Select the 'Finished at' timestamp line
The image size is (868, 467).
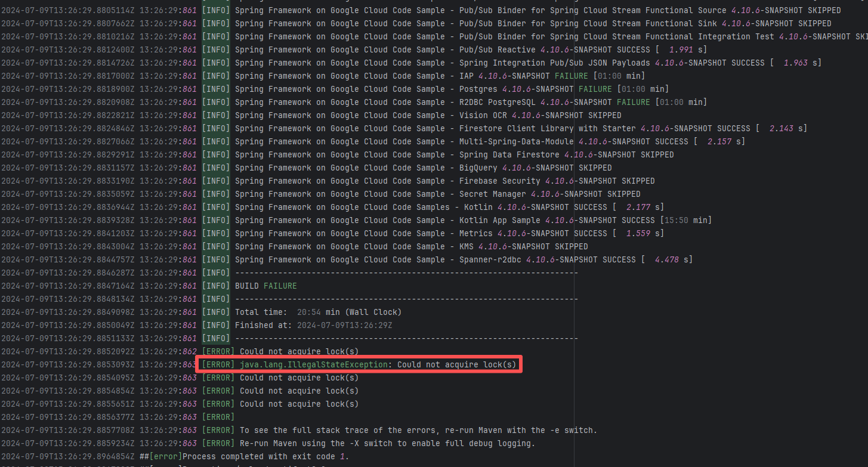(x=313, y=325)
